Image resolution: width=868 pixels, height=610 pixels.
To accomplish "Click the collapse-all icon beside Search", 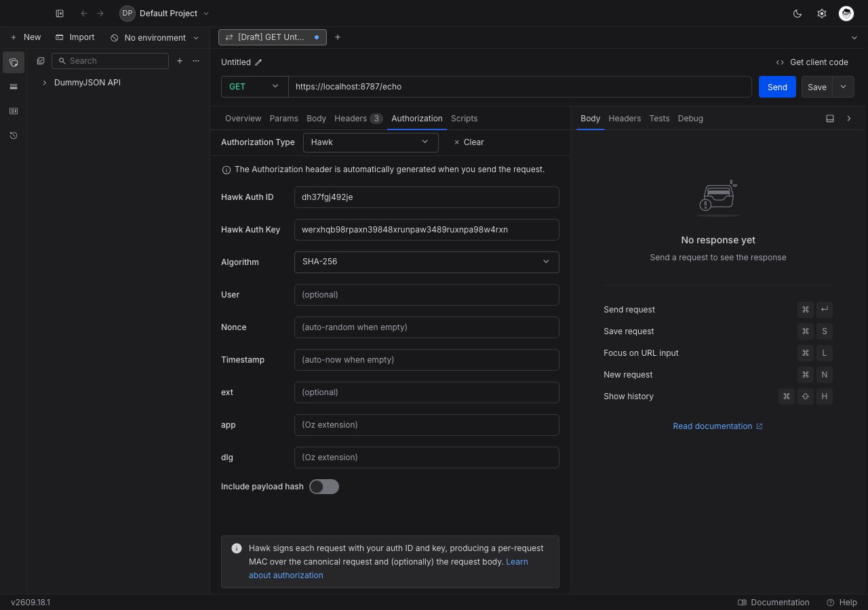I will [41, 61].
